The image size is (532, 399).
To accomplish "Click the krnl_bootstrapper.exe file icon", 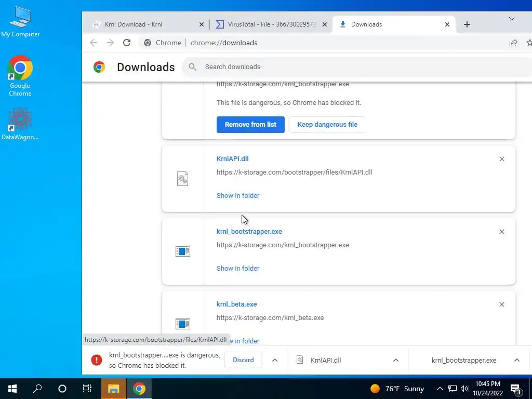I will pyautogui.click(x=182, y=251).
